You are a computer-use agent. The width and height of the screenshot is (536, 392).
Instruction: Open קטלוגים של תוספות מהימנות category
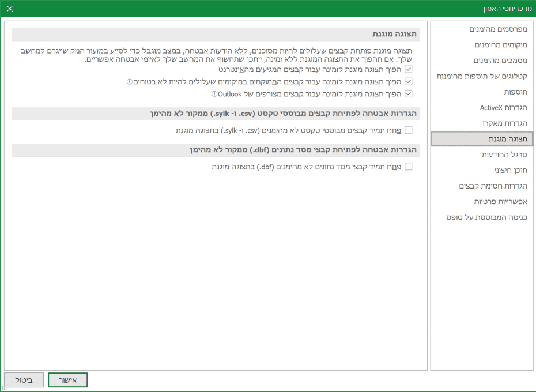482,76
